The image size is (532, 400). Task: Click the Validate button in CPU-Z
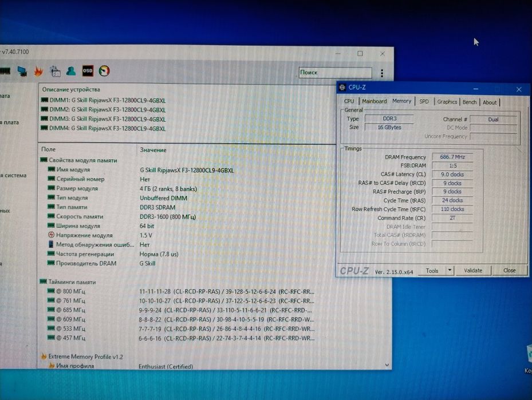(x=473, y=270)
